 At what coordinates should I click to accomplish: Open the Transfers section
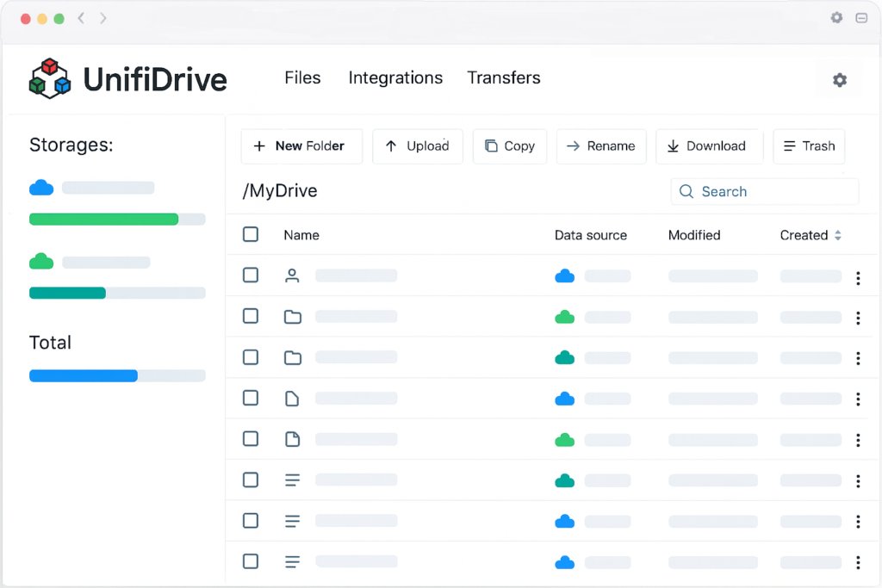(504, 77)
